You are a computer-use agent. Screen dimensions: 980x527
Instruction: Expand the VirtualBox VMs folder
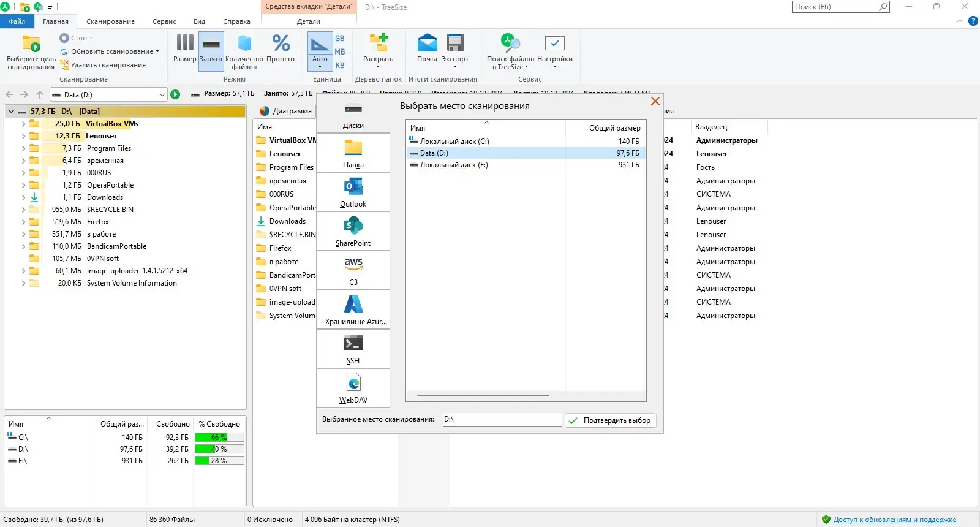[x=23, y=124]
